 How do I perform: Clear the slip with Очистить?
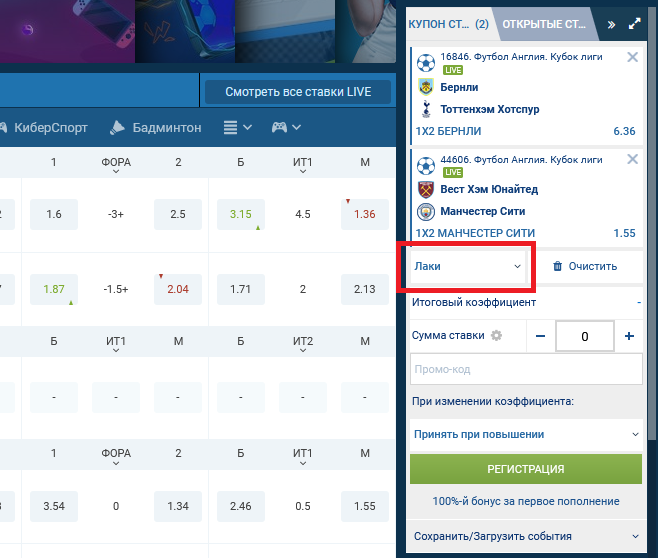584,267
